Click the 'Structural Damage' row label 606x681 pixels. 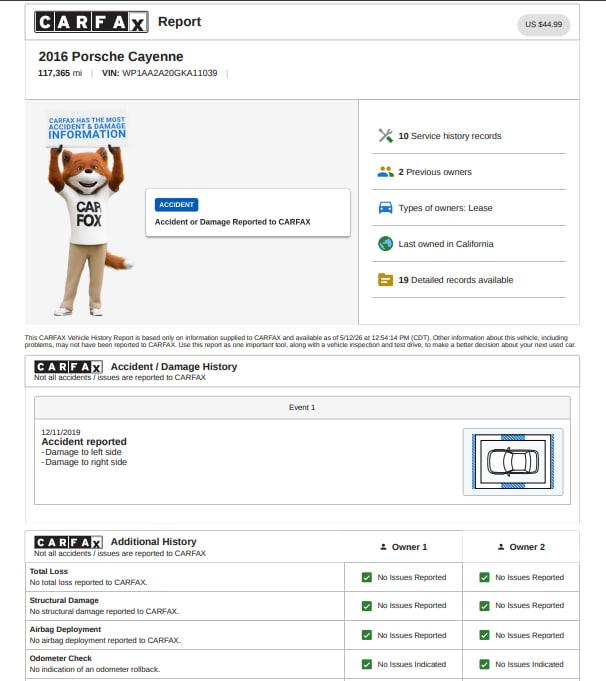(x=64, y=600)
